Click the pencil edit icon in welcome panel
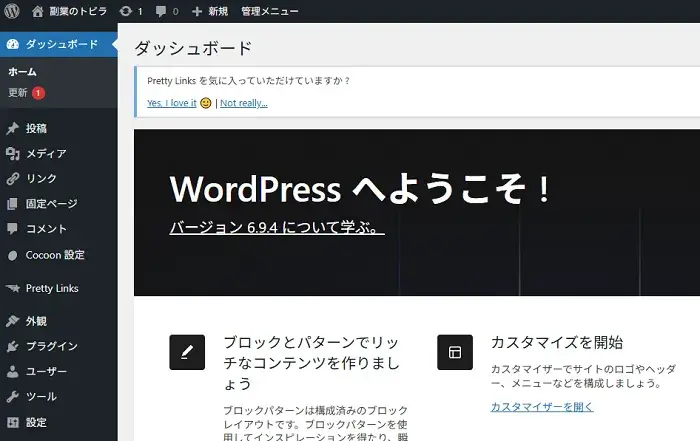 187,352
